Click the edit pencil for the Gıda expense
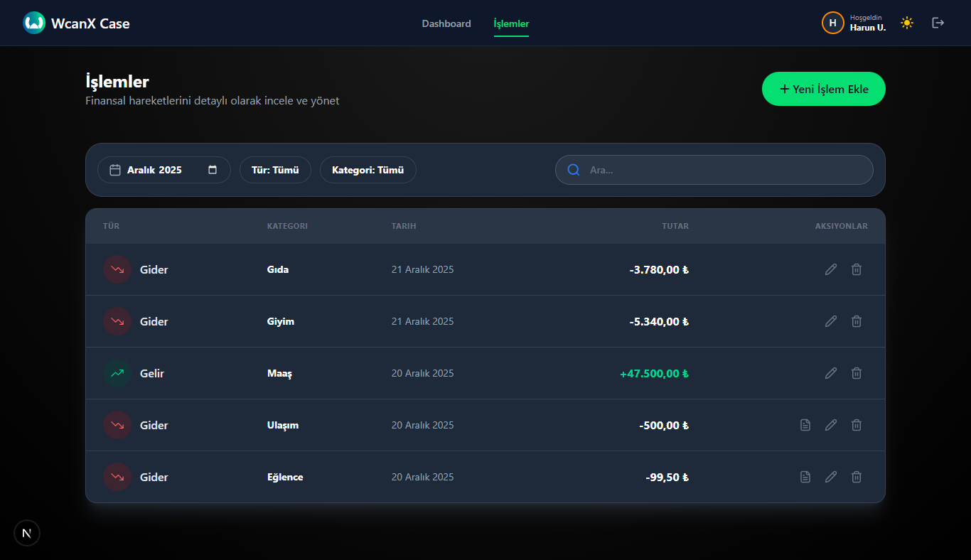 [830, 269]
